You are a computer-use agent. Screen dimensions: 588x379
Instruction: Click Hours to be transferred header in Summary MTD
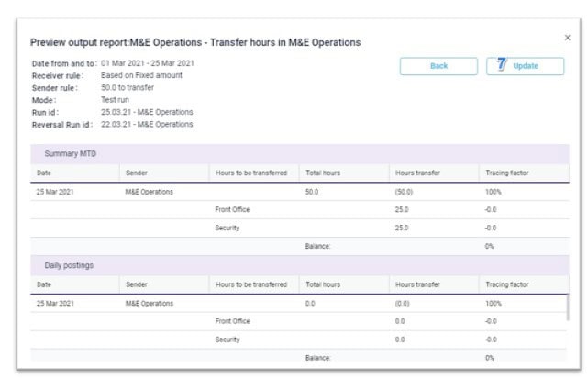[x=250, y=173]
